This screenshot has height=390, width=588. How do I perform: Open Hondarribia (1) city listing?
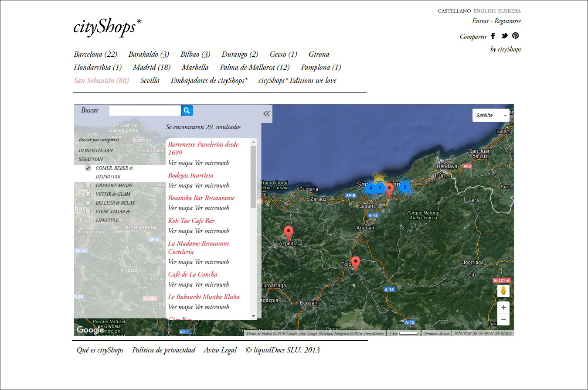point(98,68)
